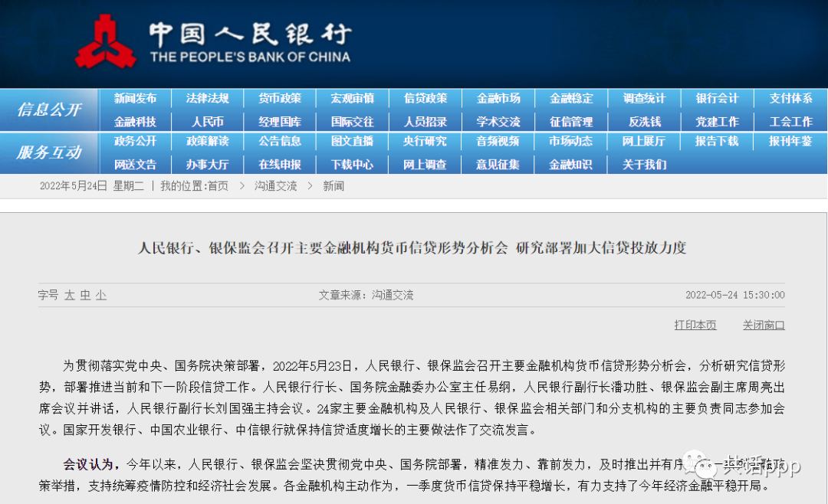Viewport: 828px width, 504px height.
Task: Go to 金融知识 page
Action: tap(571, 165)
